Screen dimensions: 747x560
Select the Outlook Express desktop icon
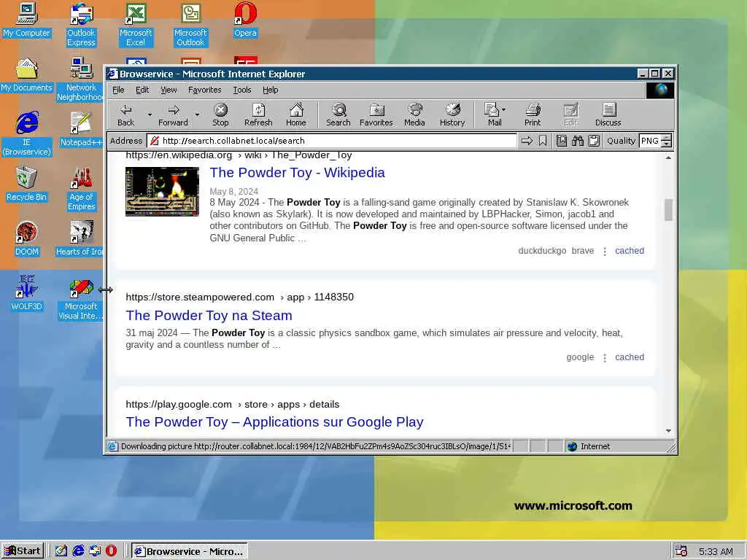(81, 25)
